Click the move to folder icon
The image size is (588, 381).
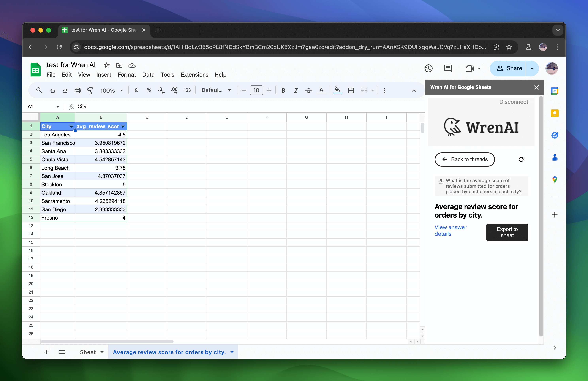(x=119, y=65)
